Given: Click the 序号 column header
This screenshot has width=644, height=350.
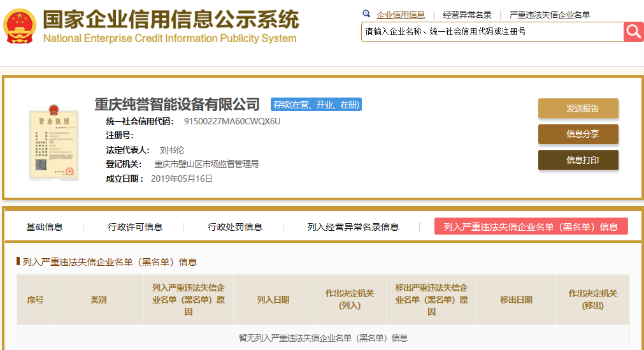Looking at the screenshot, I should tap(35, 300).
